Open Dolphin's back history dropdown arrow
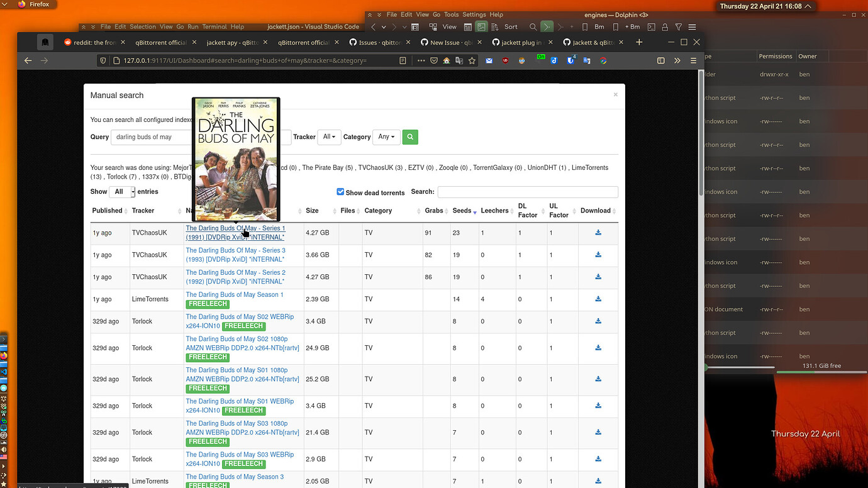868x488 pixels. click(383, 26)
